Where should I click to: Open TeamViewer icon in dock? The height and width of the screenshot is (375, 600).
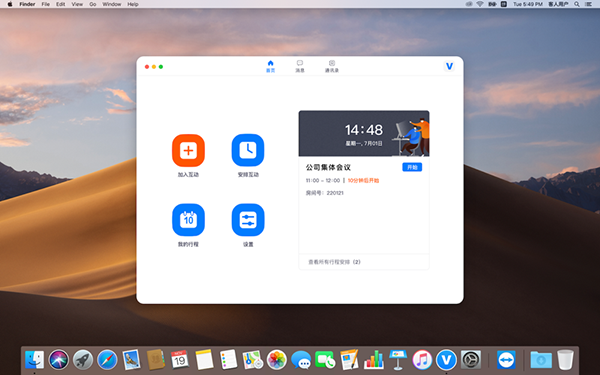[506, 360]
